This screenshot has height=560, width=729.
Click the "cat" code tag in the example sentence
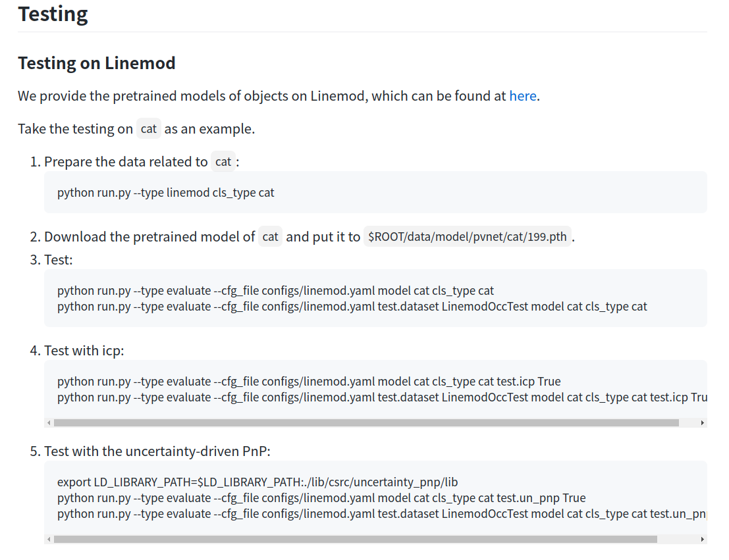(x=149, y=129)
